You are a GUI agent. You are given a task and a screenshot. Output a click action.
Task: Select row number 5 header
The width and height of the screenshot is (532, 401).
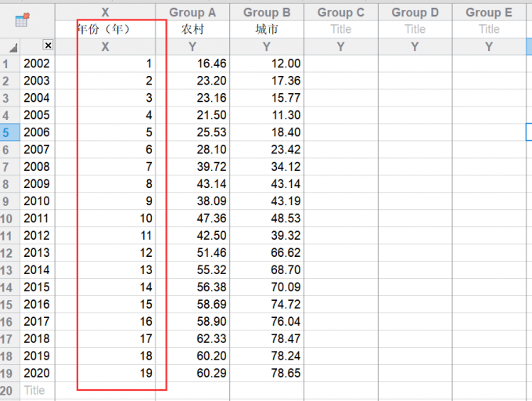pos(8,132)
